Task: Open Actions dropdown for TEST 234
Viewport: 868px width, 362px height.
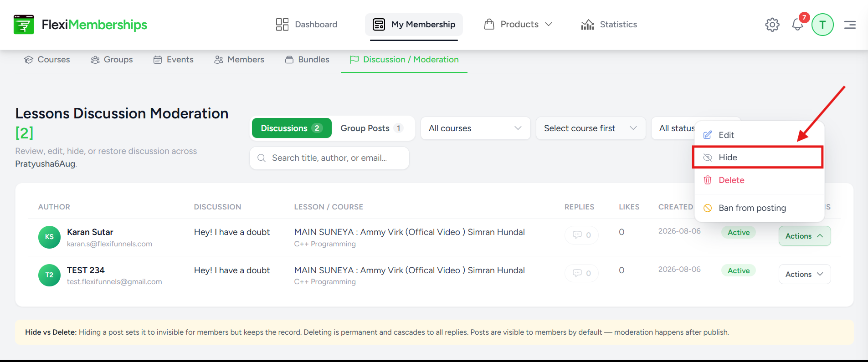Action: pyautogui.click(x=805, y=274)
